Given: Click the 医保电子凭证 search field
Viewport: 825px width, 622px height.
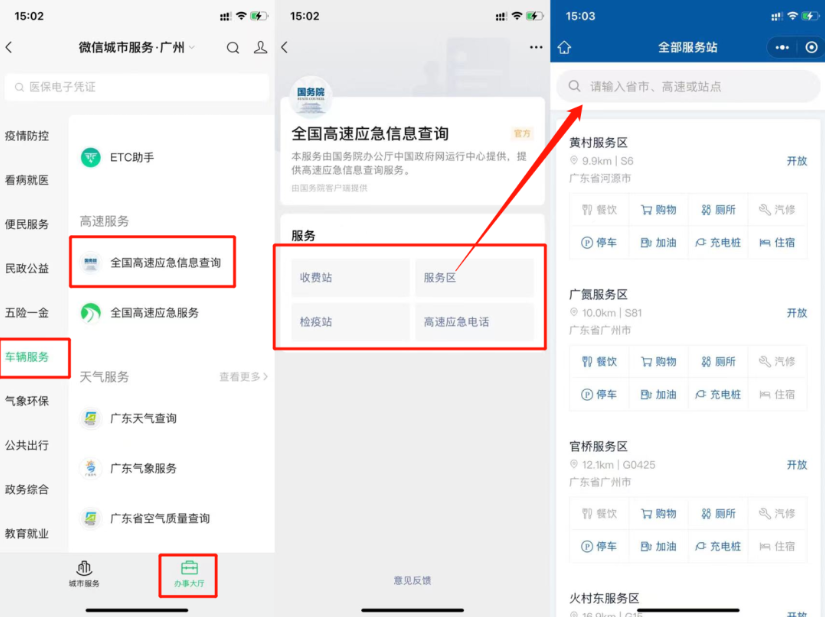Looking at the screenshot, I should click(x=137, y=87).
